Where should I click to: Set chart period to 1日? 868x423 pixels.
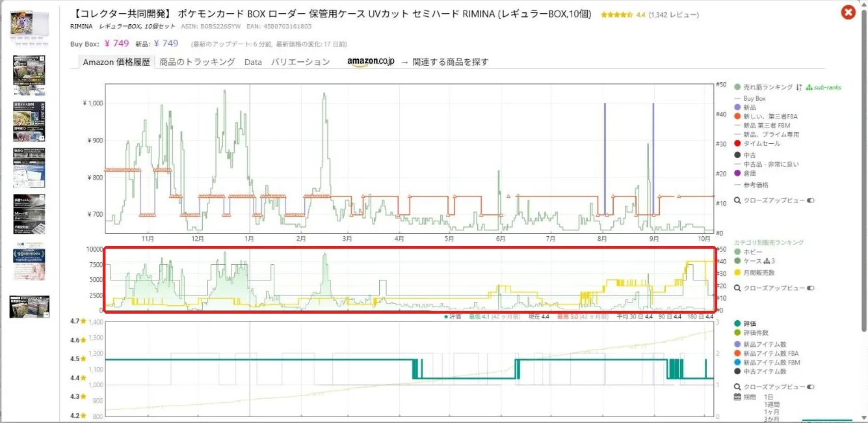pyautogui.click(x=769, y=397)
